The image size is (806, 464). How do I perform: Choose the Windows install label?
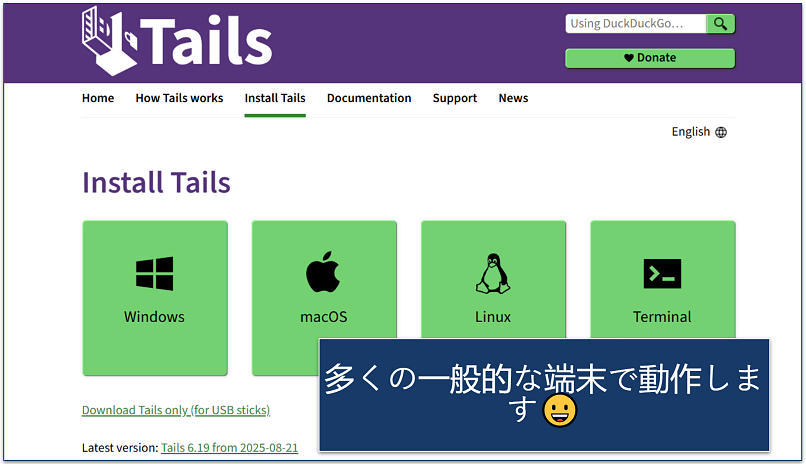(154, 317)
